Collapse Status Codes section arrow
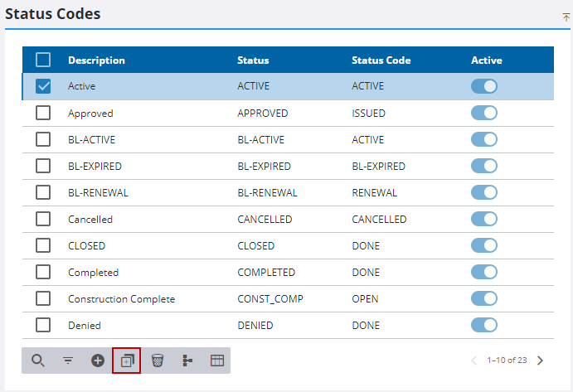The image size is (573, 392). [x=566, y=17]
